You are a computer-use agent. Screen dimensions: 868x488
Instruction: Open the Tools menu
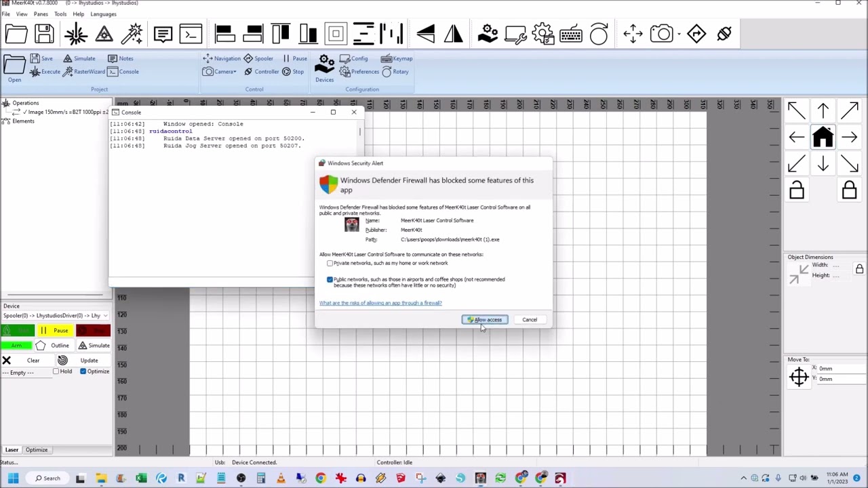click(x=60, y=14)
